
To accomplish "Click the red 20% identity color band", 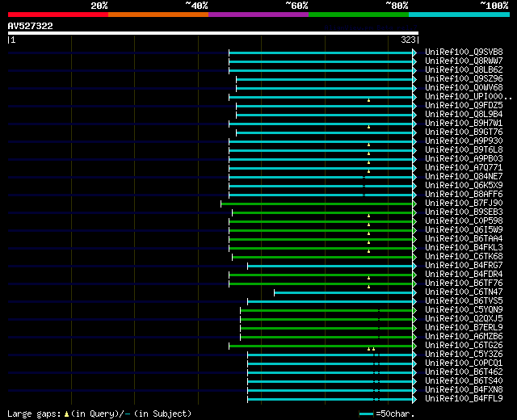I will tap(58, 15).
